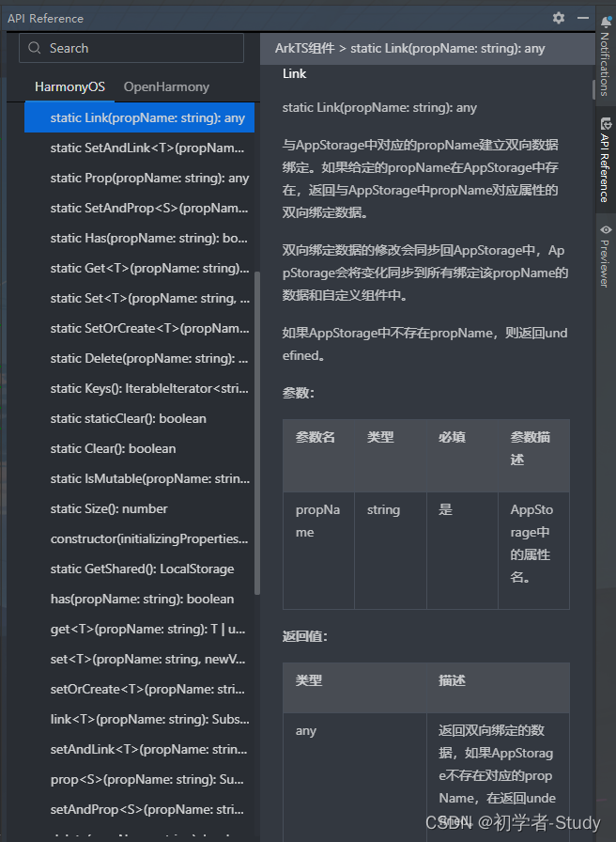Select static Size(): number
This screenshot has height=842, width=616.
[x=140, y=508]
